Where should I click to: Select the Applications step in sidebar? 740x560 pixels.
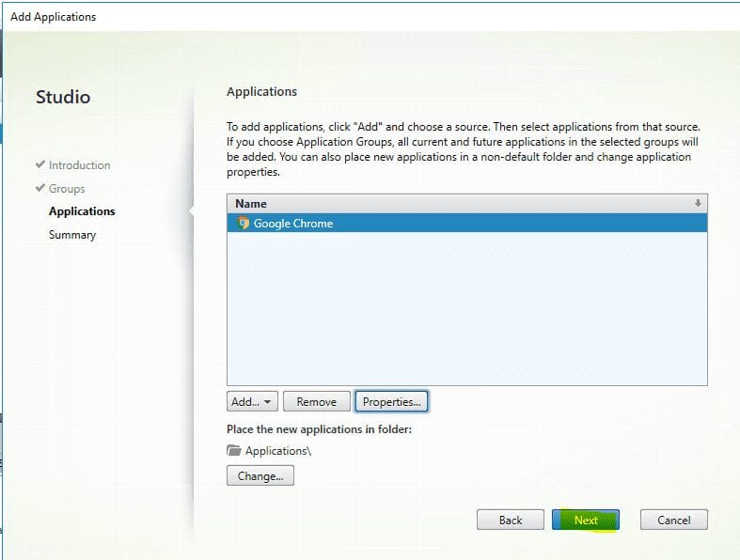[x=82, y=211]
